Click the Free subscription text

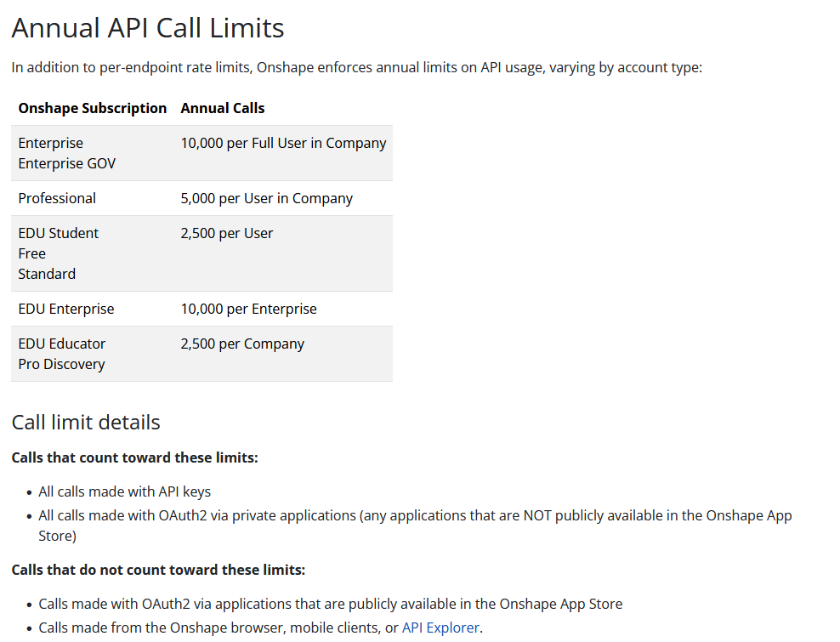[x=31, y=253]
